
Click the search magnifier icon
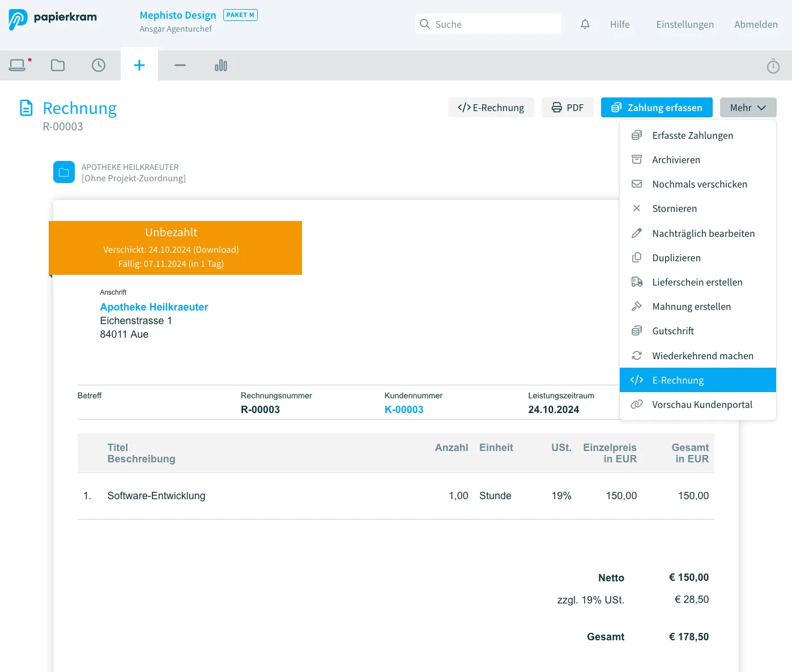[425, 24]
